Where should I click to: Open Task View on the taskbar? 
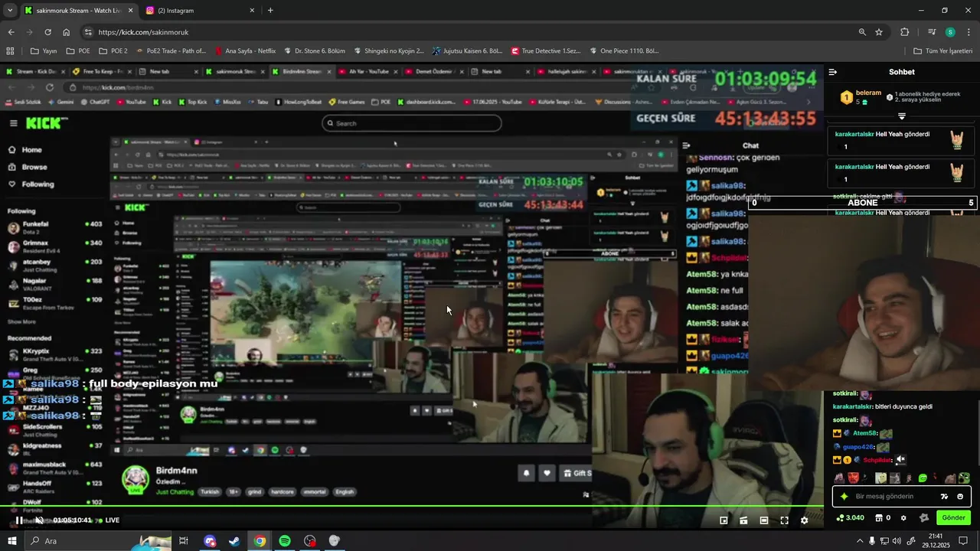coord(184,541)
